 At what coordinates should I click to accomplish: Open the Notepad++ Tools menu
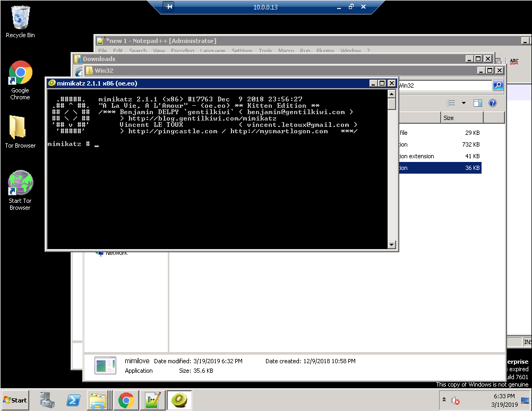pos(265,51)
